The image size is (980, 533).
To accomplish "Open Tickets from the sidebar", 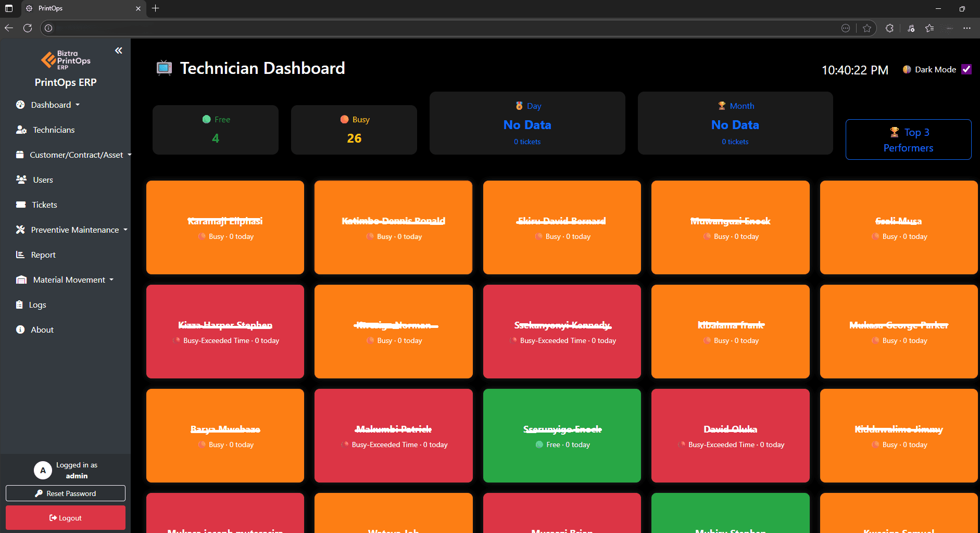I will tap(44, 205).
